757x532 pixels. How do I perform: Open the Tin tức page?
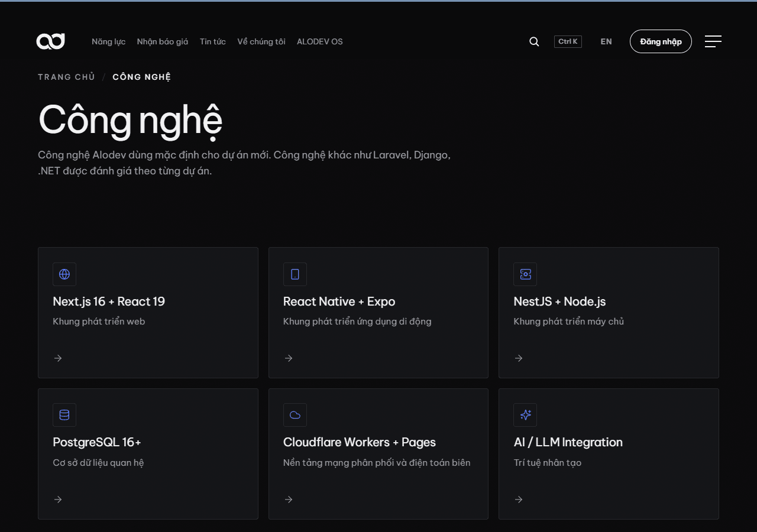click(x=213, y=41)
